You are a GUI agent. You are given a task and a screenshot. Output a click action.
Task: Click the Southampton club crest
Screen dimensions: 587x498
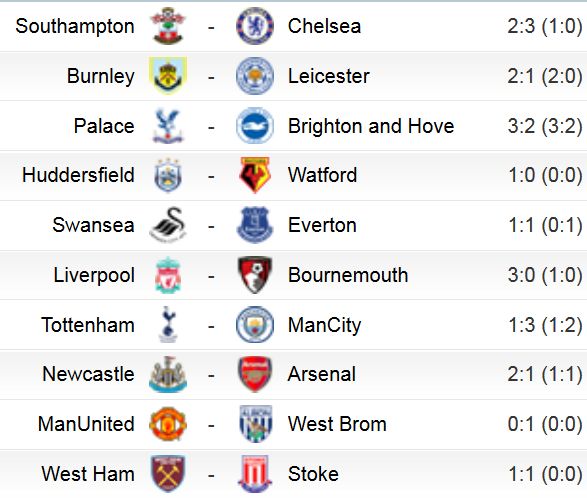click(x=168, y=26)
